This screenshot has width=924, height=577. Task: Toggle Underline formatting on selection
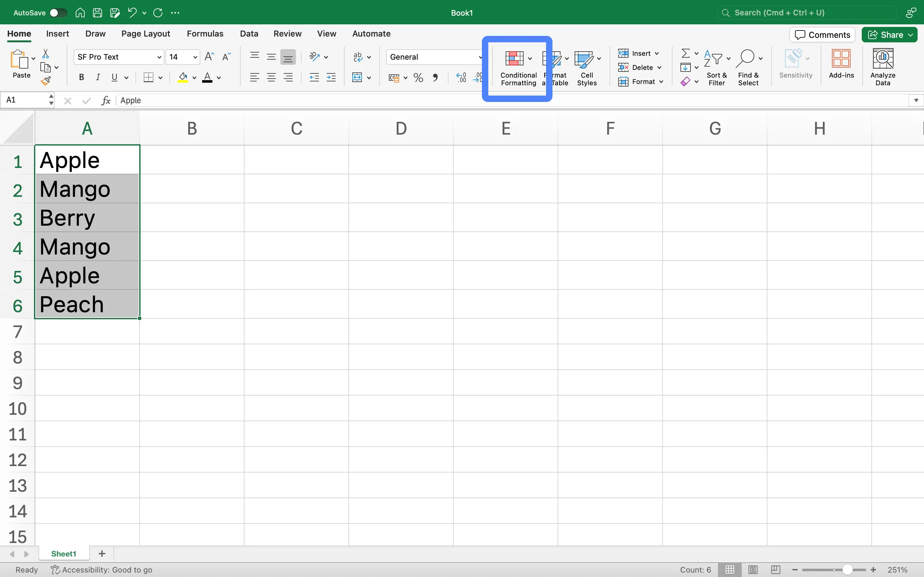(114, 78)
